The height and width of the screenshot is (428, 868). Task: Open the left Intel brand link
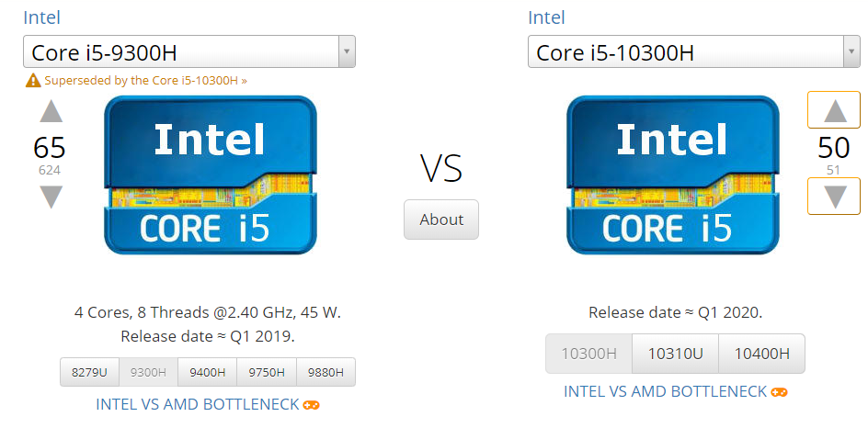click(x=41, y=17)
